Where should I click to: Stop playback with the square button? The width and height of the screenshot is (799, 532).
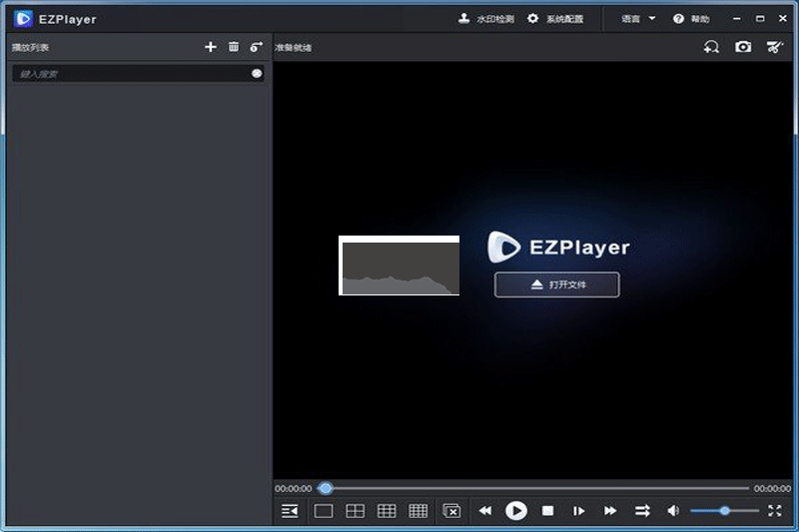[547, 511]
